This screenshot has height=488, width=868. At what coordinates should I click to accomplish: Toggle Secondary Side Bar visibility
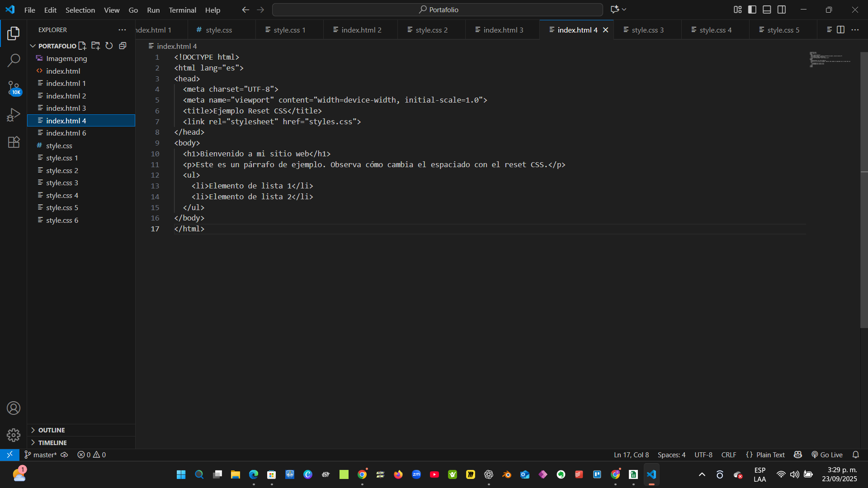pyautogui.click(x=782, y=9)
